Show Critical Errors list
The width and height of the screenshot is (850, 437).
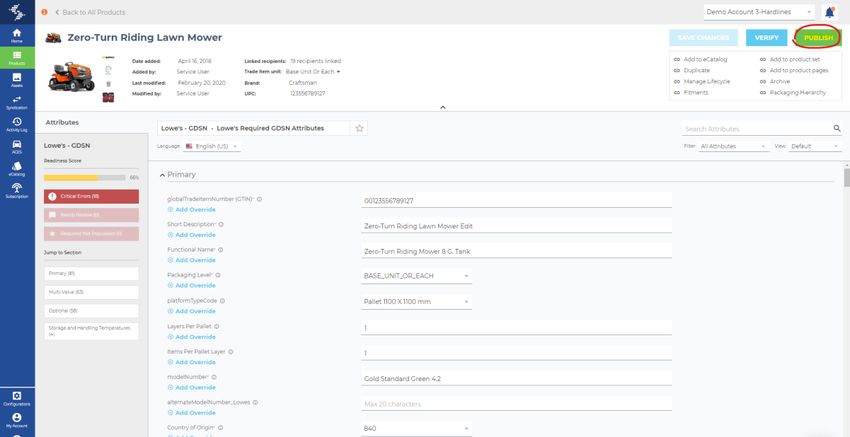(x=91, y=196)
